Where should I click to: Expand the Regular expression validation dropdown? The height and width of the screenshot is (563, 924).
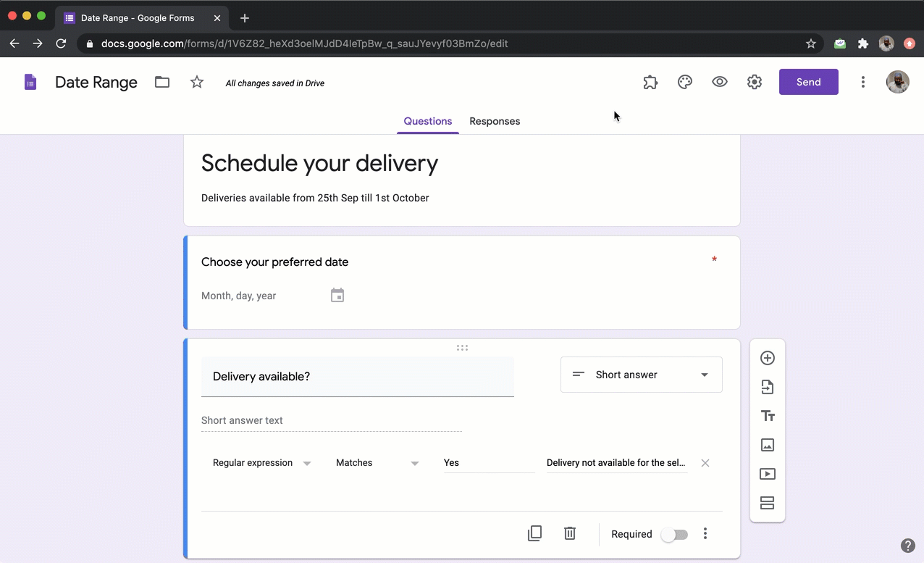[x=261, y=463]
